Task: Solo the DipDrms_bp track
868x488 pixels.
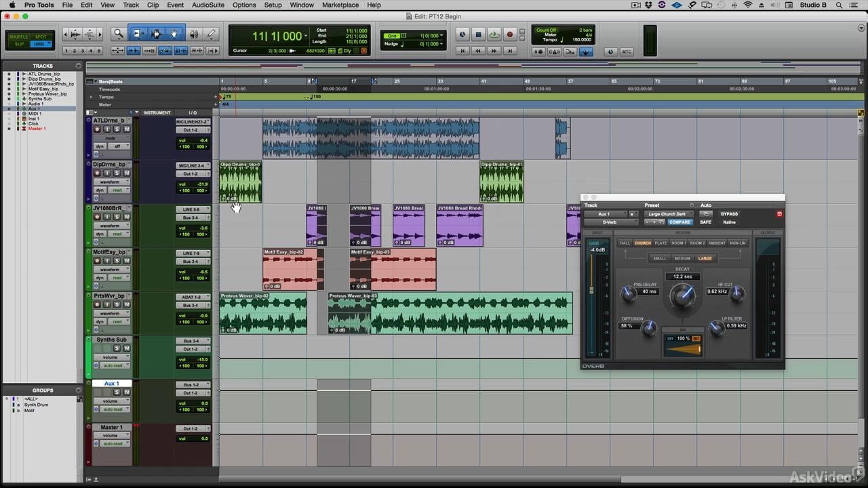Action: point(117,173)
